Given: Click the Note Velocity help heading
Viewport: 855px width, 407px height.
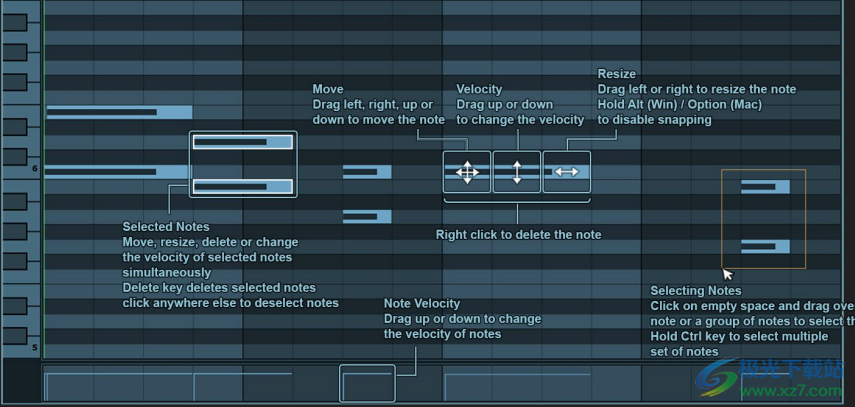Looking at the screenshot, I should [x=422, y=303].
